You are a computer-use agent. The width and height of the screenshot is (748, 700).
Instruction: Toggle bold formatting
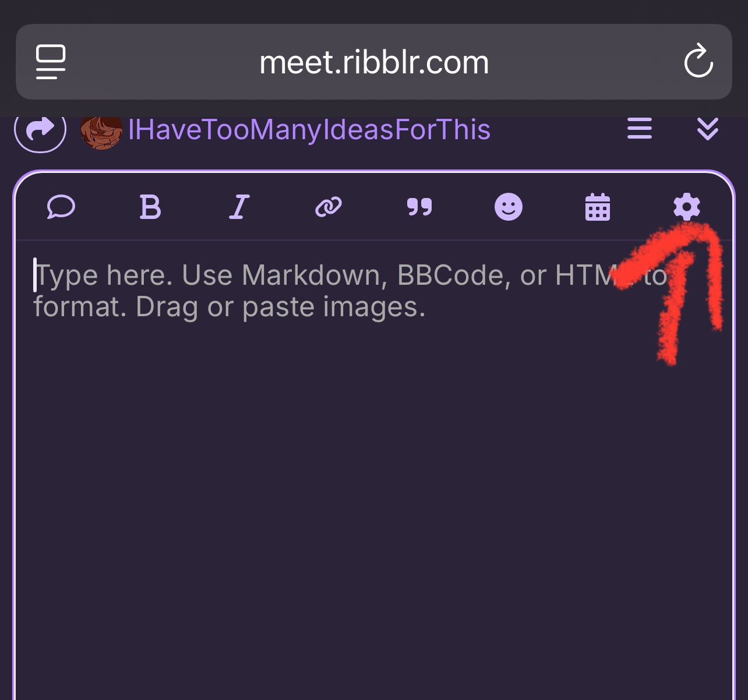(x=150, y=207)
